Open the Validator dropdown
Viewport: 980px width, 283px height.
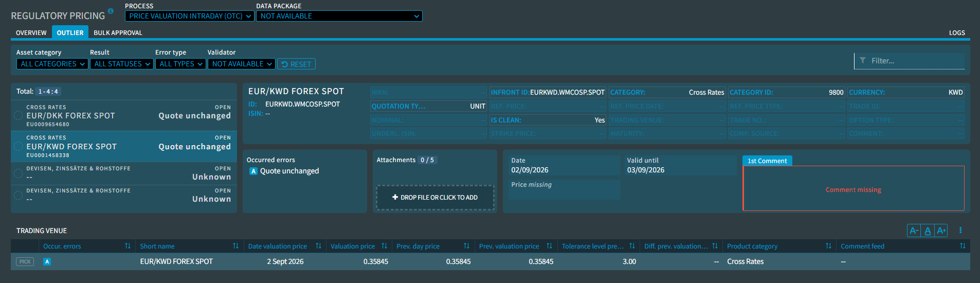tap(242, 64)
